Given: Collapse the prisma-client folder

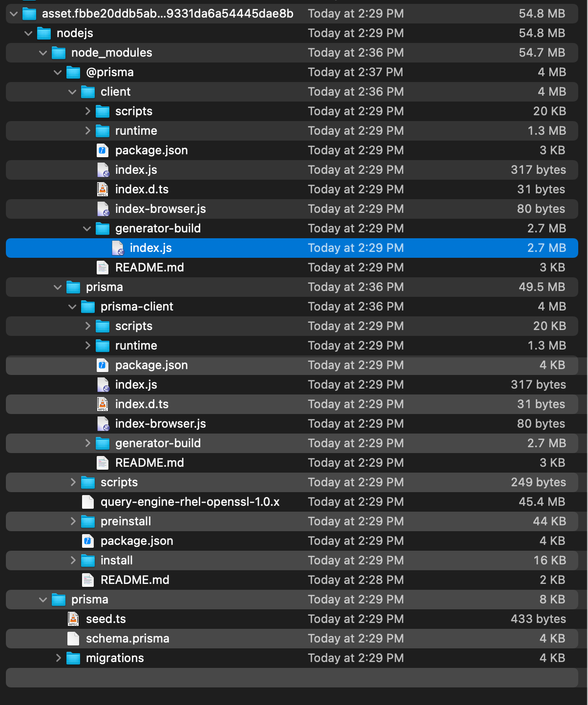Looking at the screenshot, I should (72, 307).
